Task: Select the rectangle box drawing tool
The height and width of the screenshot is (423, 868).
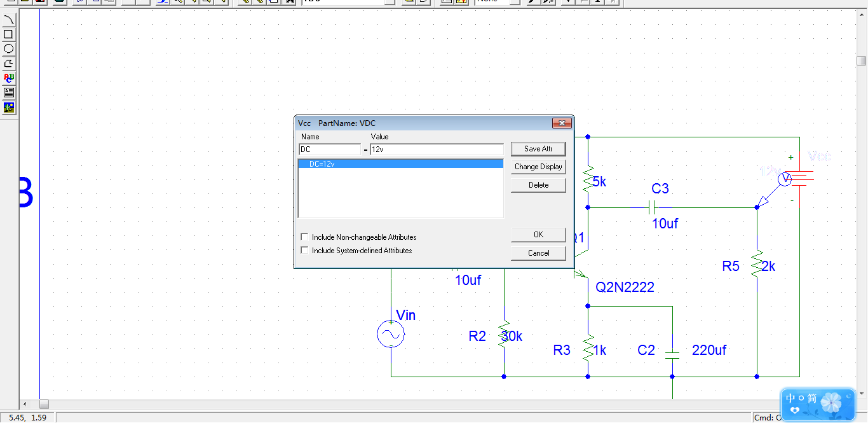Action: point(9,34)
